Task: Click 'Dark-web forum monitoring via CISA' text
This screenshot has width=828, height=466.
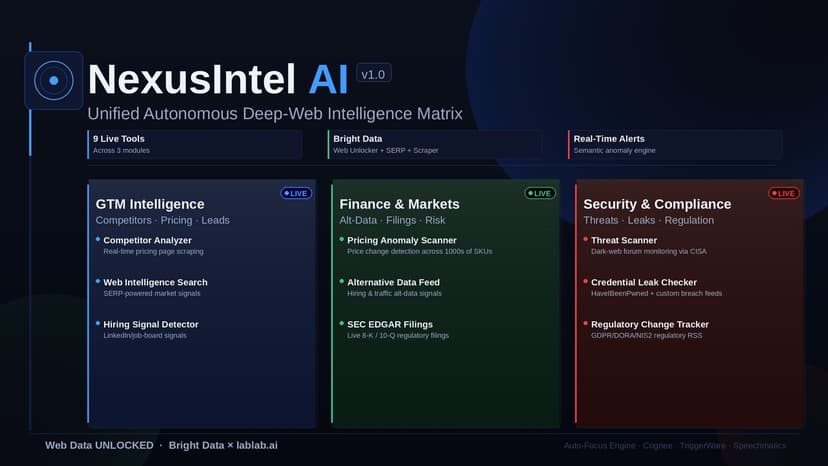Action: tap(649, 251)
